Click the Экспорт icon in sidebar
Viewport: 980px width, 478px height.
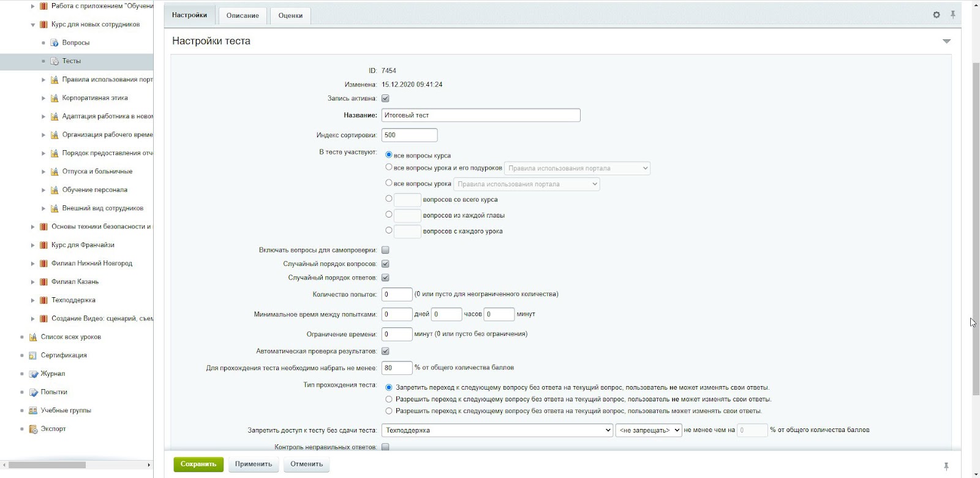(33, 429)
